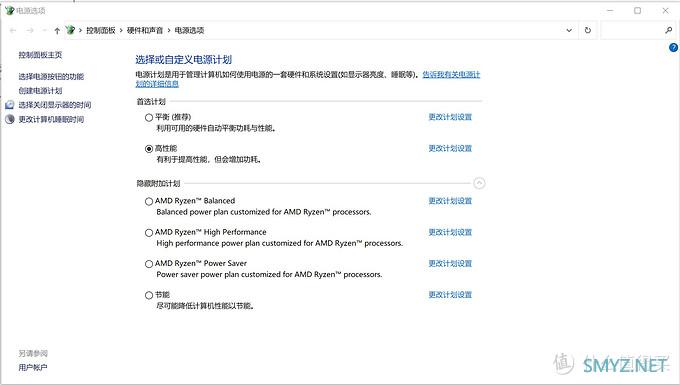The height and width of the screenshot is (385, 680).
Task: Go up one level with up arrow
Action: 57,30
